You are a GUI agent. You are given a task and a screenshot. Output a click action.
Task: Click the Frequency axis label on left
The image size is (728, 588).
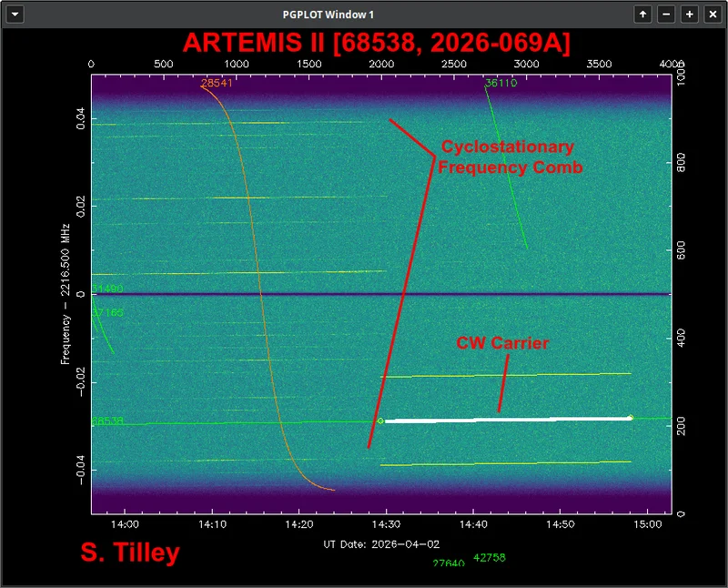point(66,295)
